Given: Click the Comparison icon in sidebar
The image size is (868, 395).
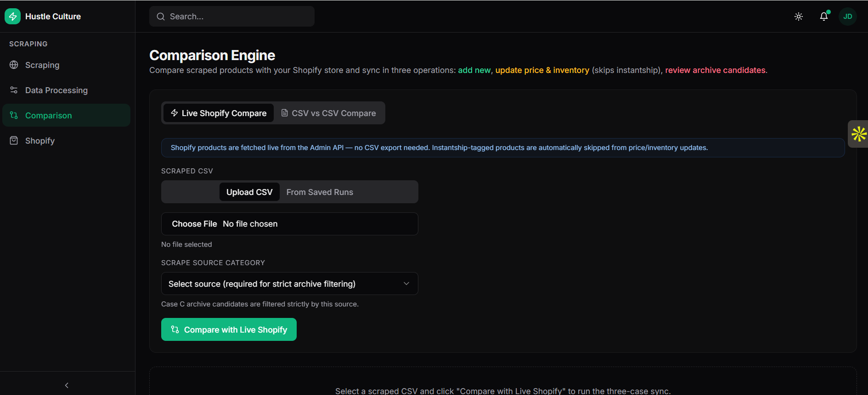Looking at the screenshot, I should pos(14,115).
